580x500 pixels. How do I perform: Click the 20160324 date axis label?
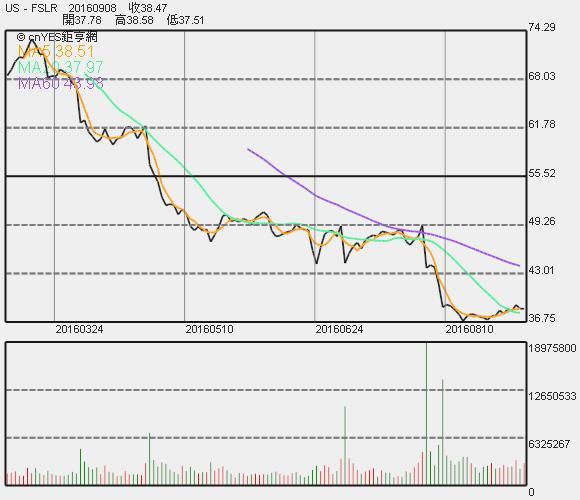[79, 329]
